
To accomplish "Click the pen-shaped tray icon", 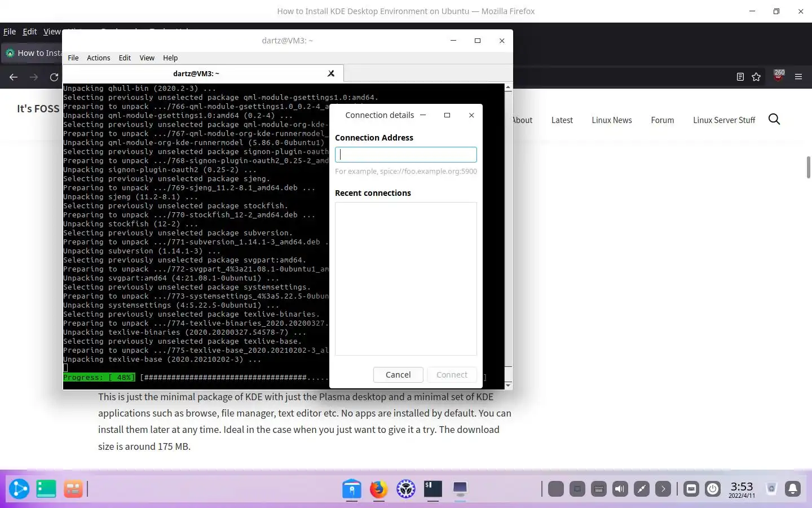I will 642,489.
